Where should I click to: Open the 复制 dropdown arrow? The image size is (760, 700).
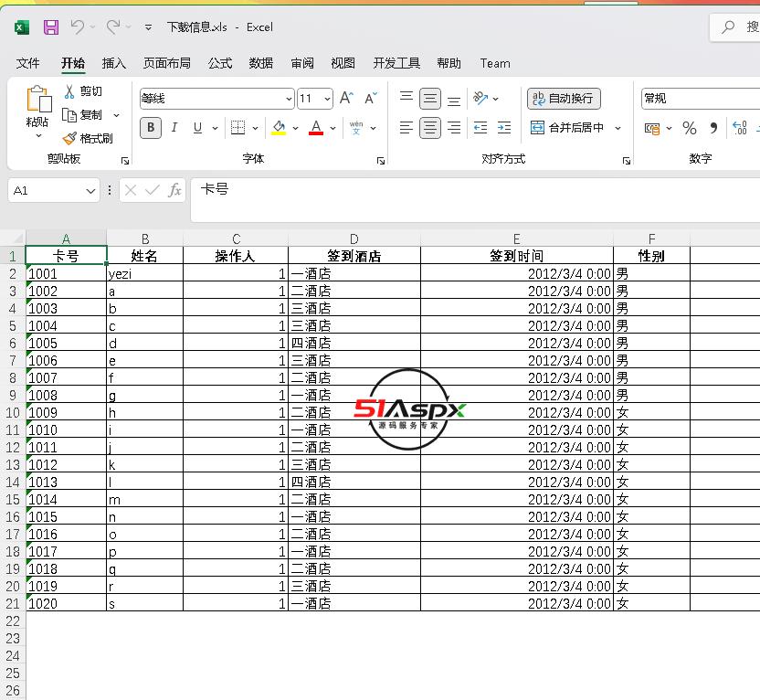[116, 115]
